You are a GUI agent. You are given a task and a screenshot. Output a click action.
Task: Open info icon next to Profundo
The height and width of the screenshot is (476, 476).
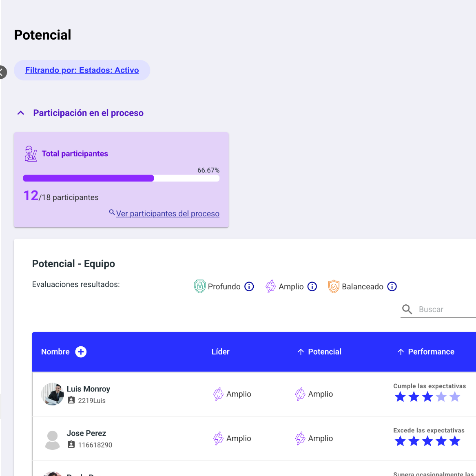(x=249, y=286)
